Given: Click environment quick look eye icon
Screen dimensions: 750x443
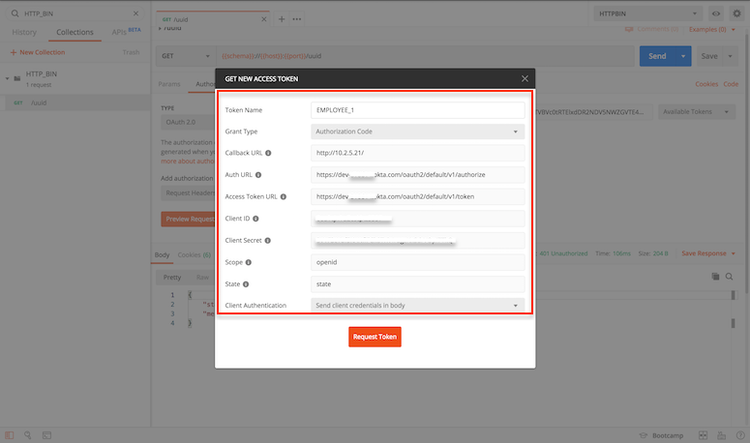Looking at the screenshot, I should (716, 13).
